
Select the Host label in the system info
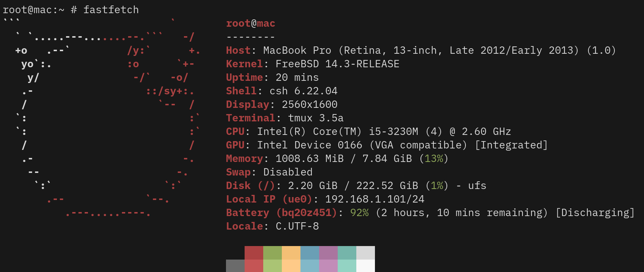(x=238, y=50)
